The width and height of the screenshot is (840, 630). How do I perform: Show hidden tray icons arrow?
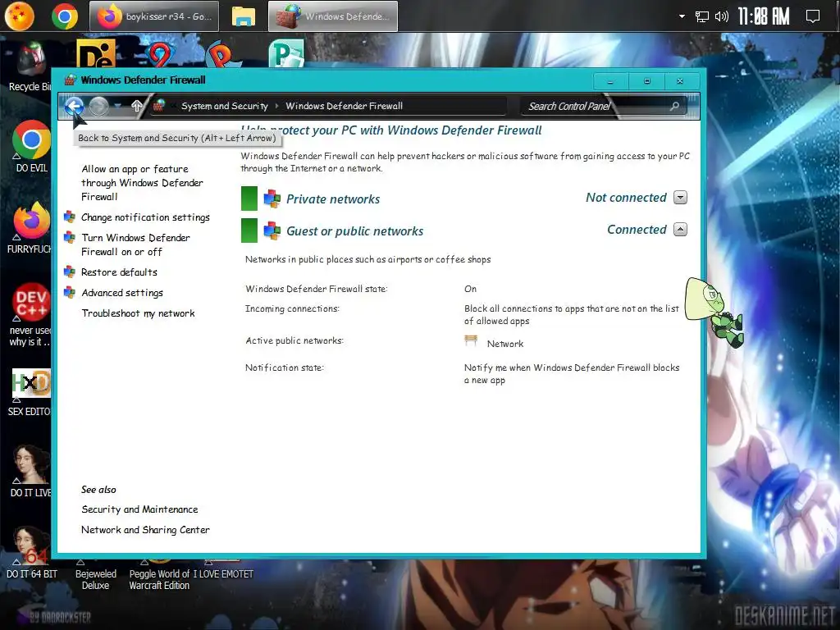682,16
